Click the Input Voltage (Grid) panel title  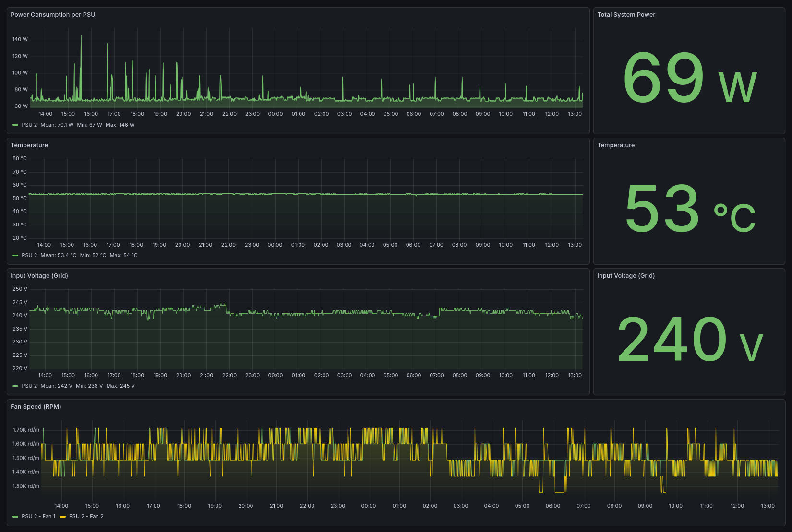pyautogui.click(x=39, y=275)
